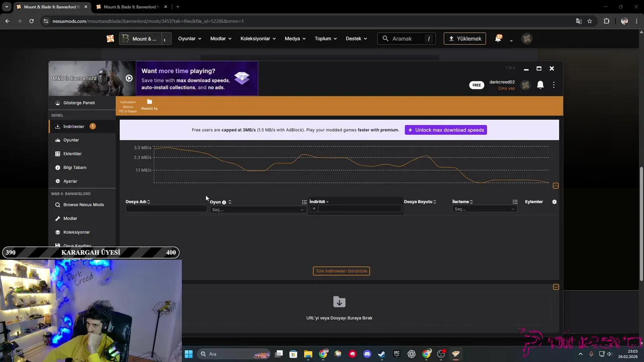Viewport: 644px width, 362px height.
Task: Collapse the drop zone panel toggle
Action: click(556, 287)
